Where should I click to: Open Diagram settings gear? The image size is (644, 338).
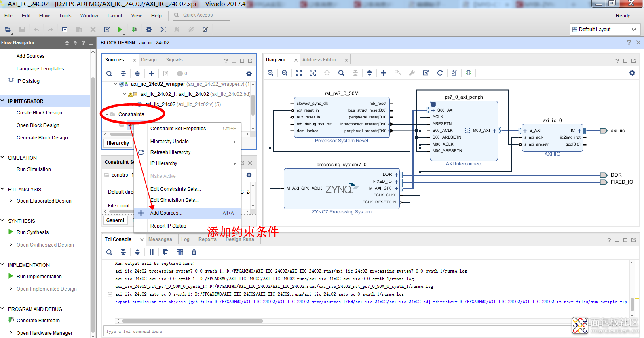(632, 73)
